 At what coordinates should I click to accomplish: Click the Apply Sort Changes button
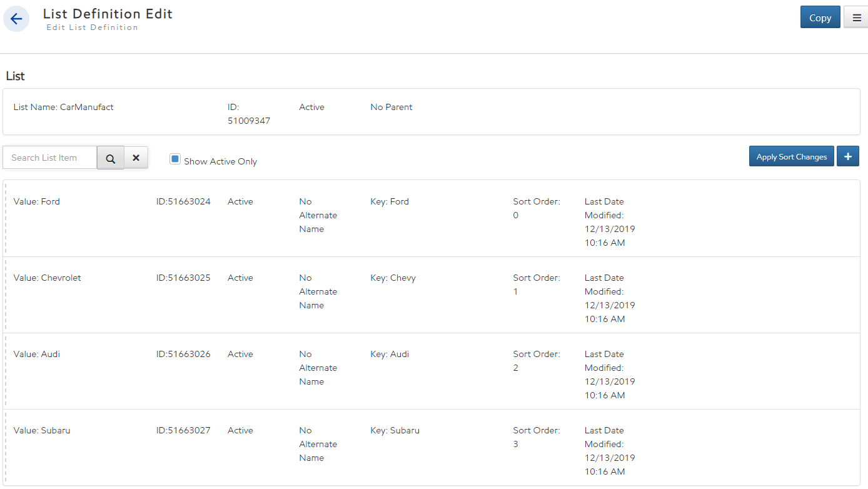791,156
